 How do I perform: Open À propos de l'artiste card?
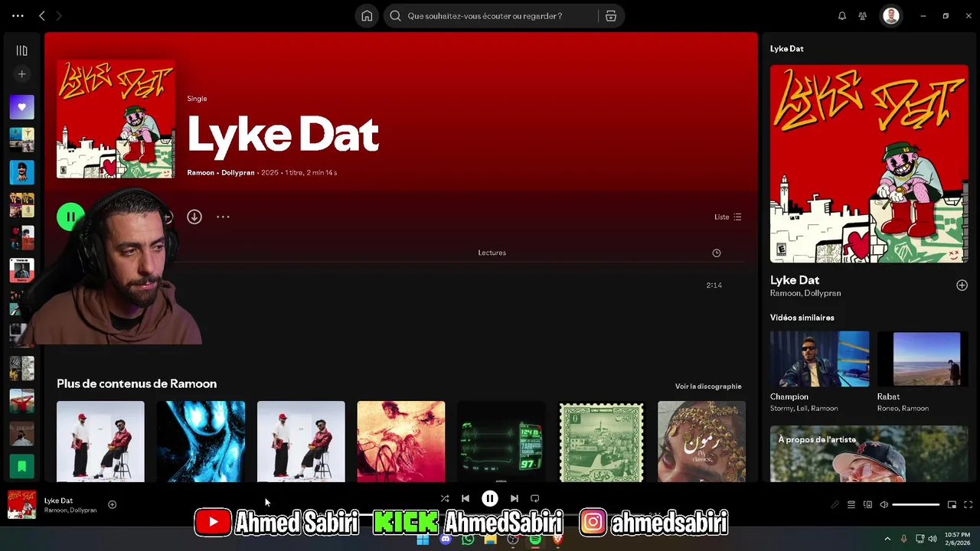(869, 454)
